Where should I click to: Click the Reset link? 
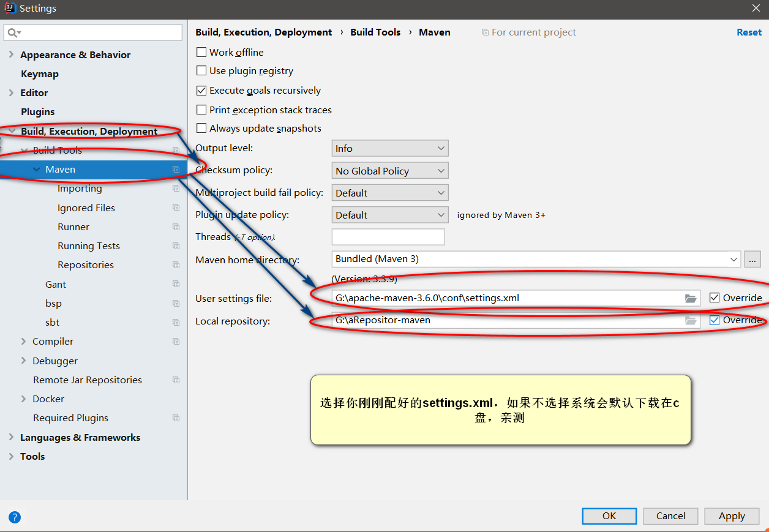point(749,32)
